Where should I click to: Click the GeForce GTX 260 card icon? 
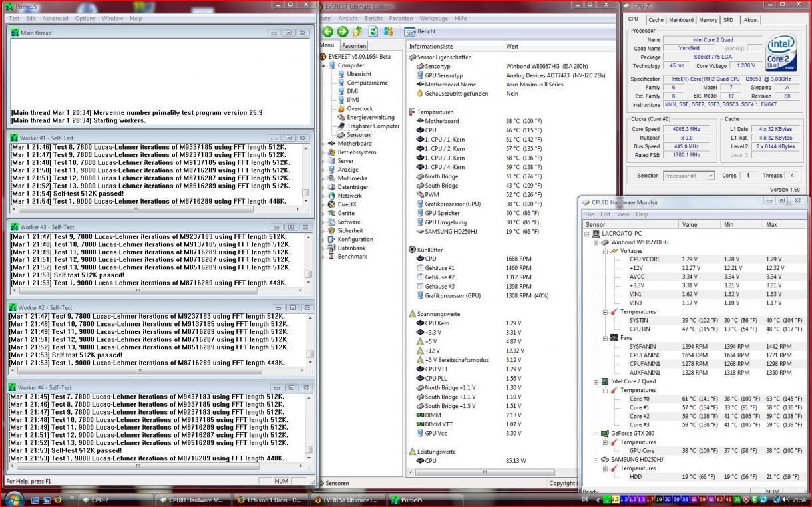[x=605, y=433]
